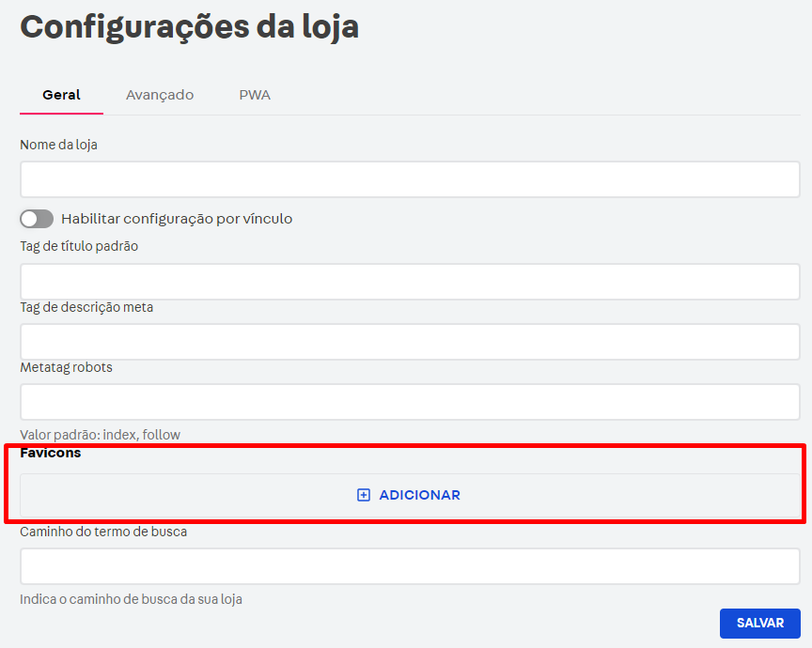Click the 'Nome da loja' label
Image resolution: width=812 pixels, height=648 pixels.
click(x=56, y=145)
